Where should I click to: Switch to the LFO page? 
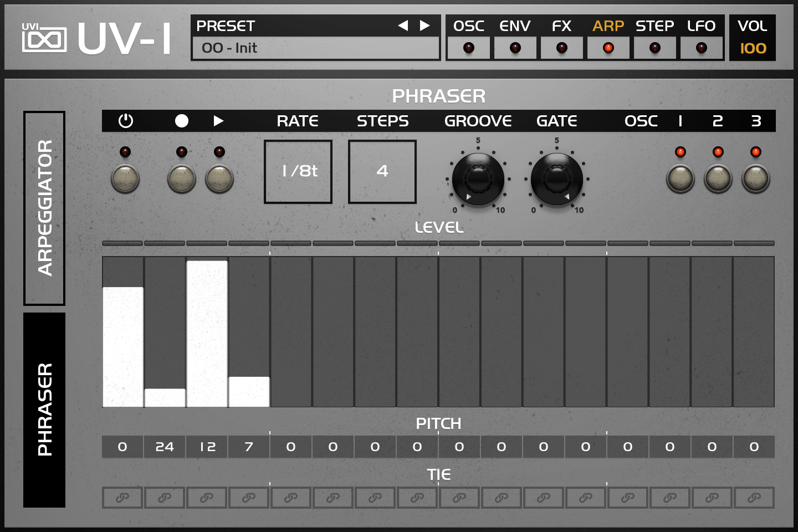pyautogui.click(x=701, y=26)
